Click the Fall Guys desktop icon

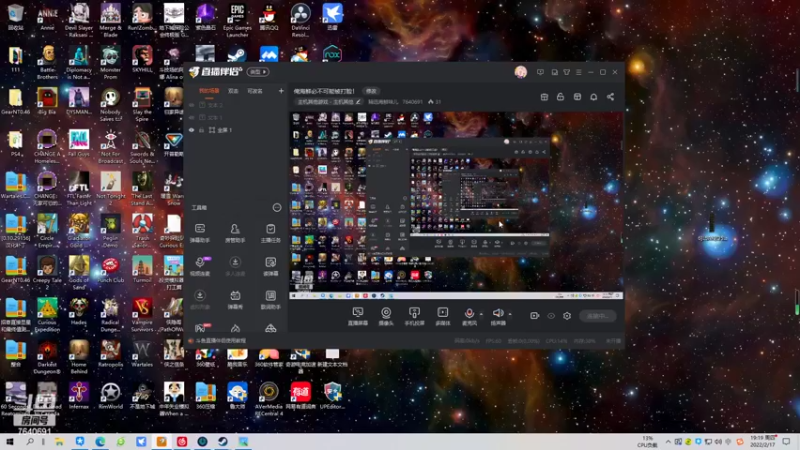tap(79, 146)
